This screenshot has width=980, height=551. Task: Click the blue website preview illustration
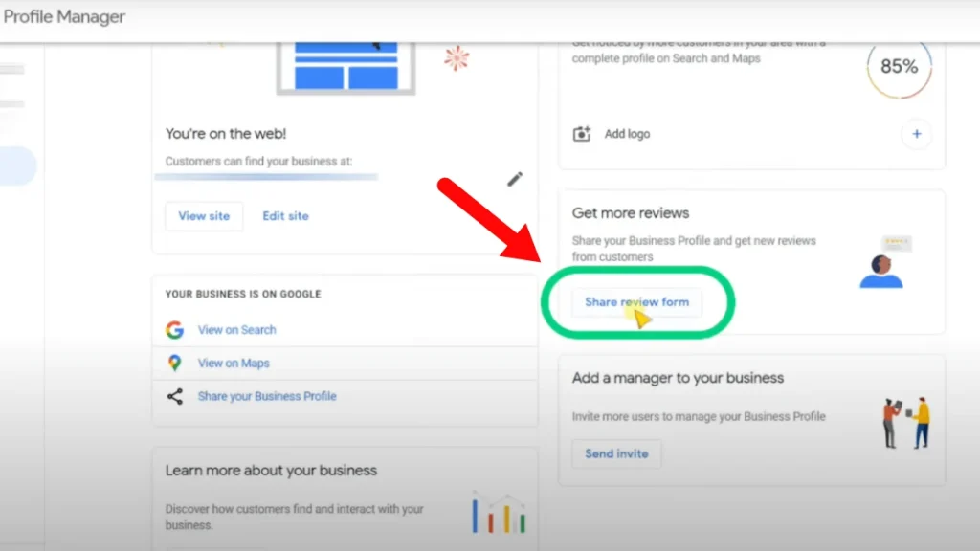[345, 68]
